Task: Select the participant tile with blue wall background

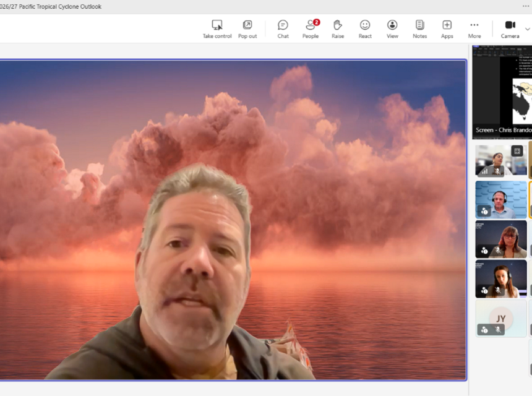Action: click(x=501, y=199)
